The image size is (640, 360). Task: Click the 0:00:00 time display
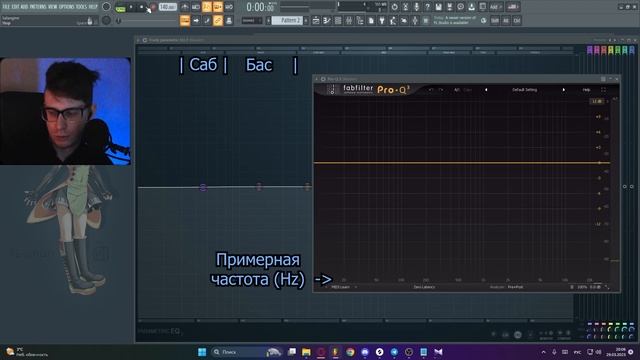(x=260, y=7)
